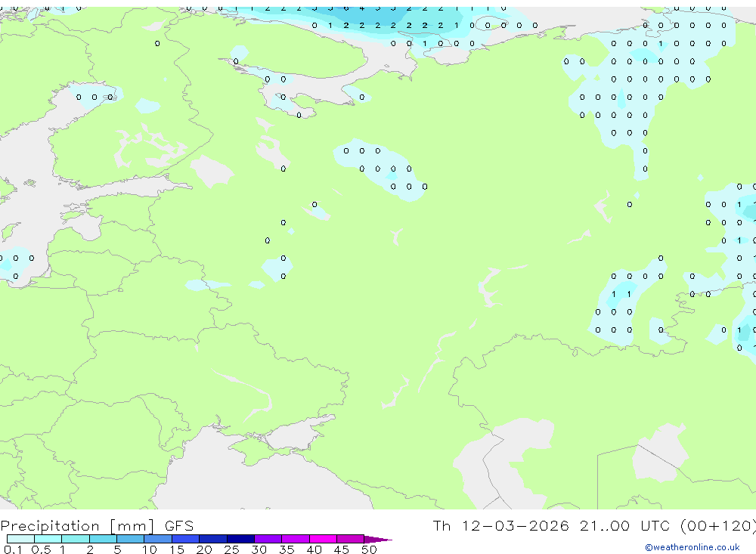
Task: Click the 45–50 mm legend swatch
Action: click(x=351, y=539)
